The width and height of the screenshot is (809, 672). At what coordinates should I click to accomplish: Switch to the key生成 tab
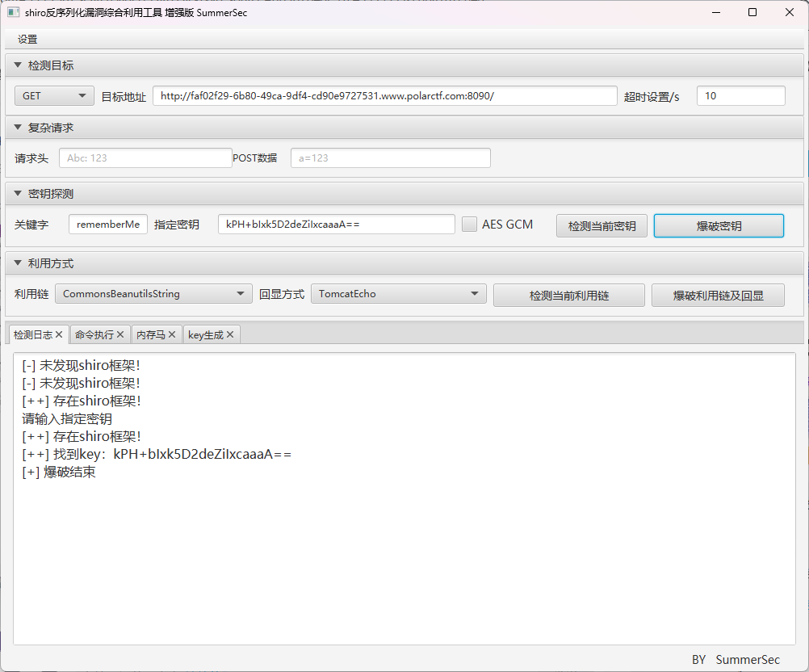coord(206,334)
